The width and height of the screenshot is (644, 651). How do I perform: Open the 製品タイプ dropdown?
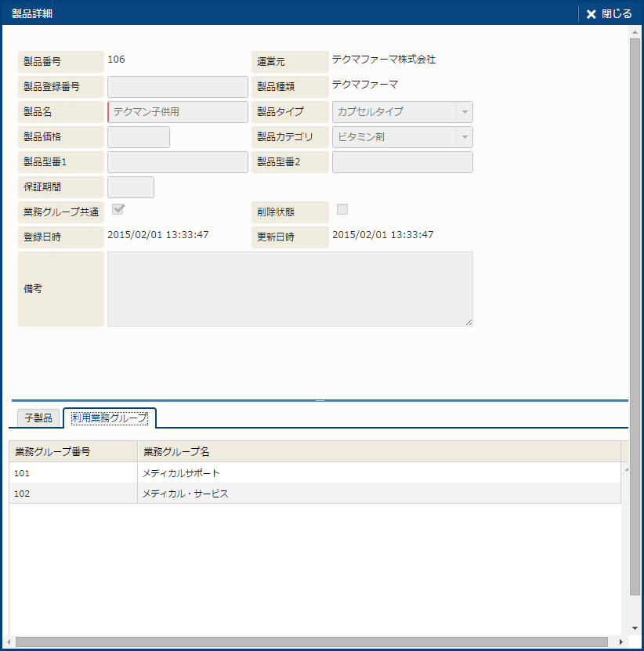click(x=464, y=112)
